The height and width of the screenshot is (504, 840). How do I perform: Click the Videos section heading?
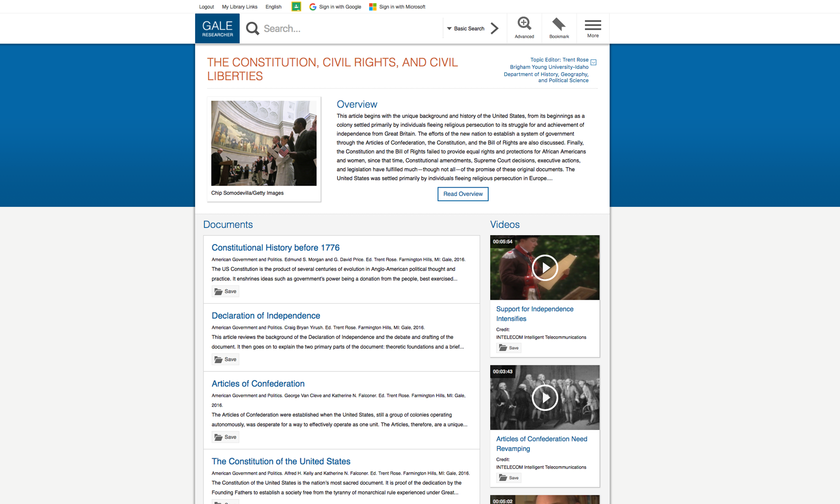pos(505,224)
